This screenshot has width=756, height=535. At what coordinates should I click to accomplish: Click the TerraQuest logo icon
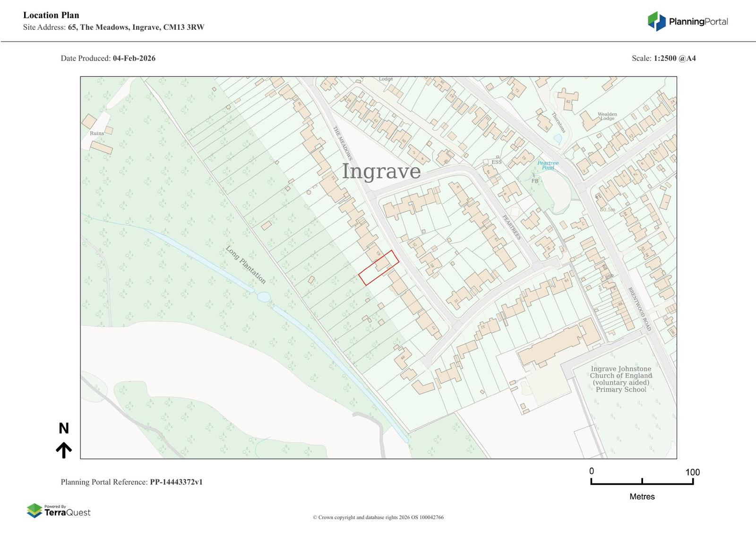coord(34,511)
